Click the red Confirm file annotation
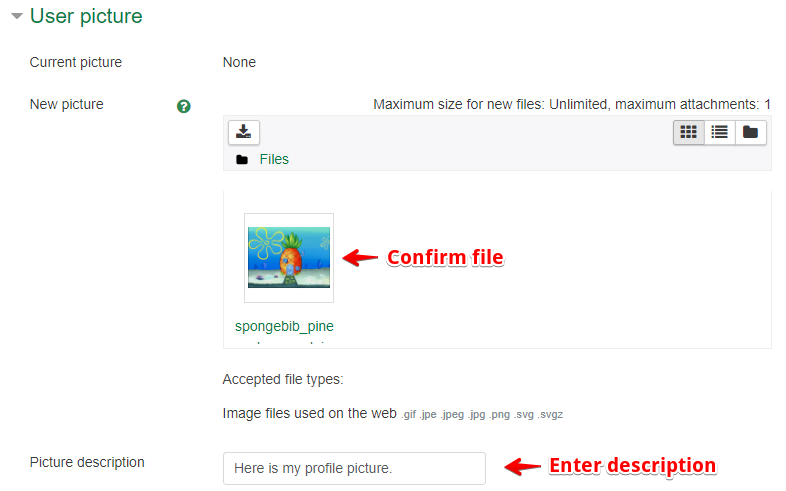 [445, 257]
